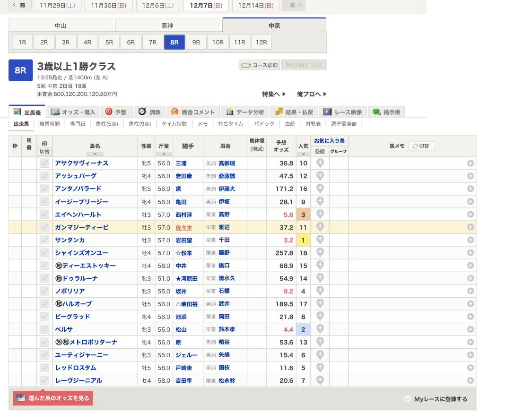Expand the 人気 column sort dropdown

[303, 154]
